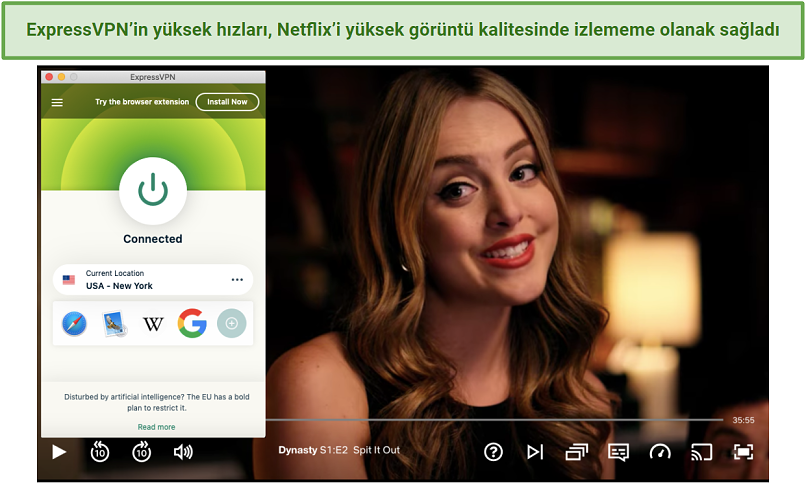Select the USA - New York location
This screenshot has width=806, height=483.
(x=153, y=280)
